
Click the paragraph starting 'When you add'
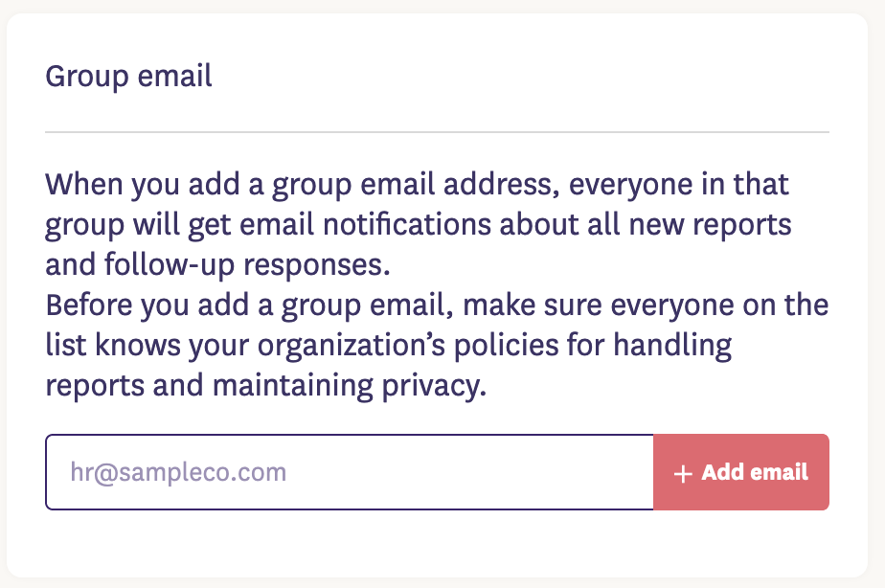click(x=418, y=223)
